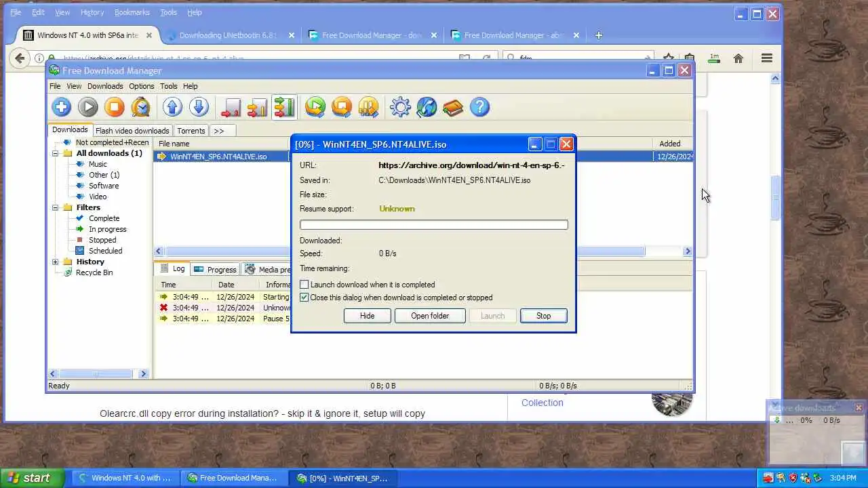Move download down with the blue down arrow
868x488 pixels.
click(199, 107)
